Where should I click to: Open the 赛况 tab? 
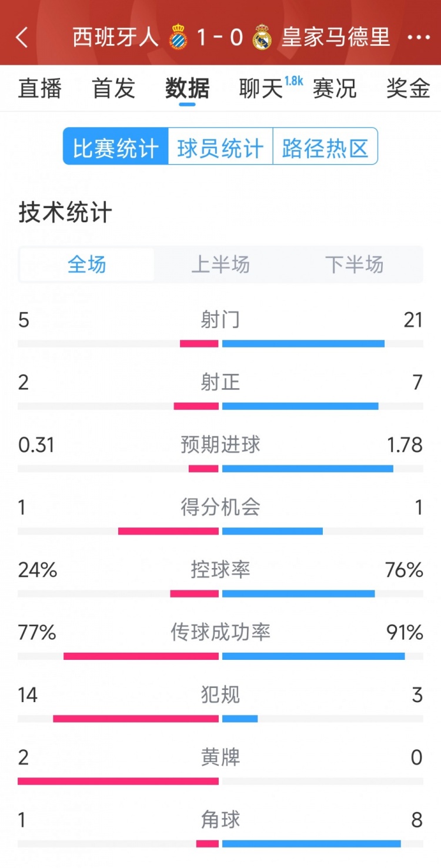click(x=335, y=88)
